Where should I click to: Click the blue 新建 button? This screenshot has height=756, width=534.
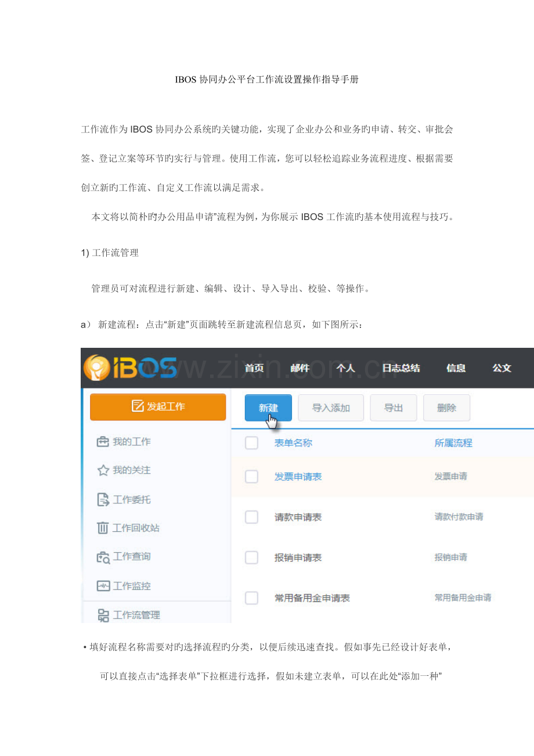tap(268, 408)
